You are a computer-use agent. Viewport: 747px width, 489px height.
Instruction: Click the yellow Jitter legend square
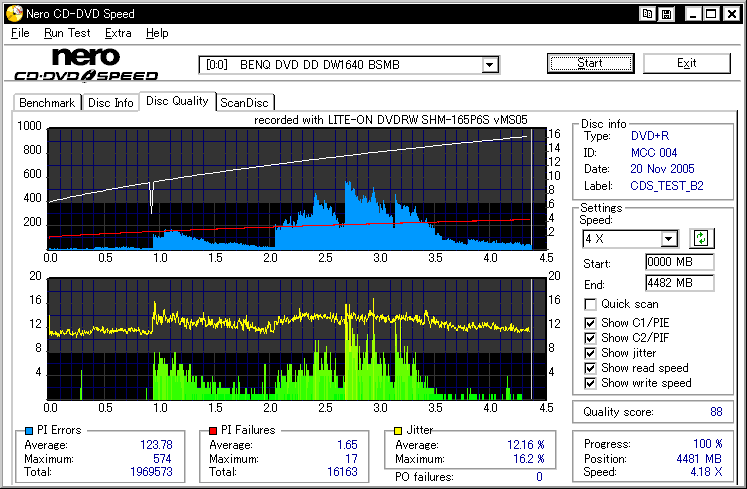[398, 431]
